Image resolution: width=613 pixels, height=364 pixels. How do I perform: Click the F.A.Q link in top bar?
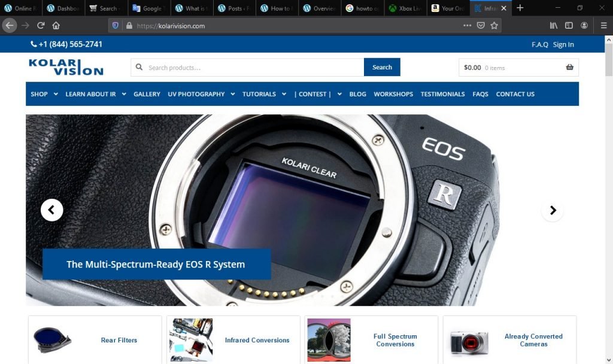(x=539, y=44)
